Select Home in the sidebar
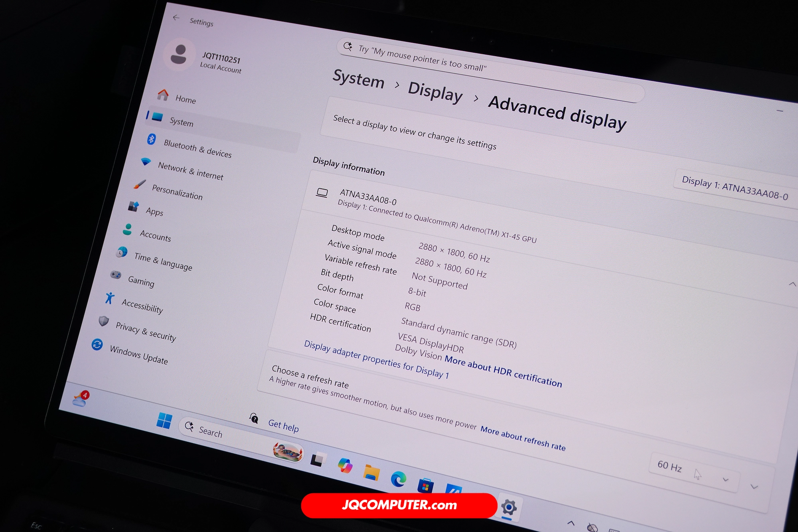The height and width of the screenshot is (532, 798). pyautogui.click(x=185, y=99)
